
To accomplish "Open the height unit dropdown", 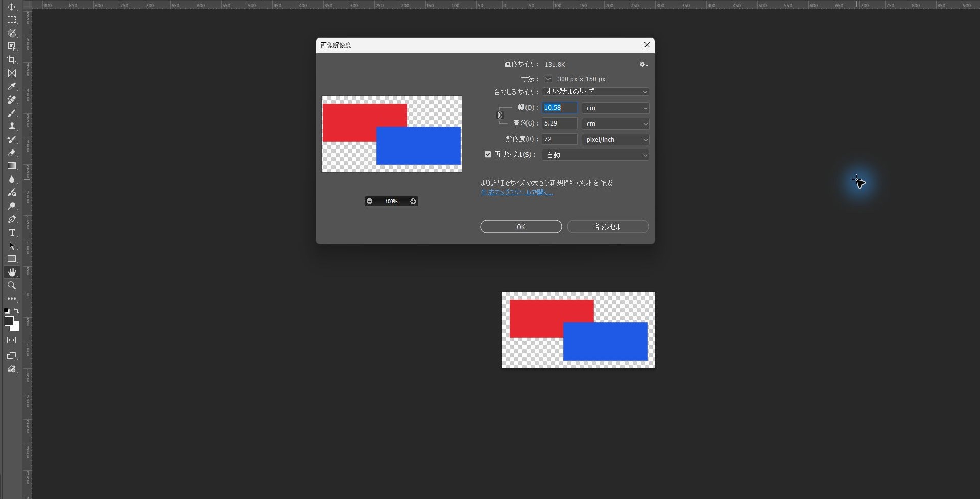I will pos(615,123).
